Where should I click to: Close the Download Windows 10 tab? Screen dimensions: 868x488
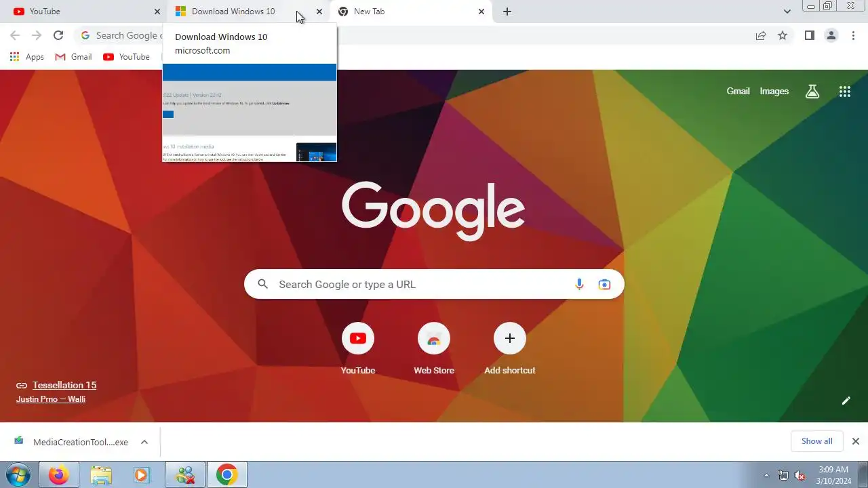point(319,12)
